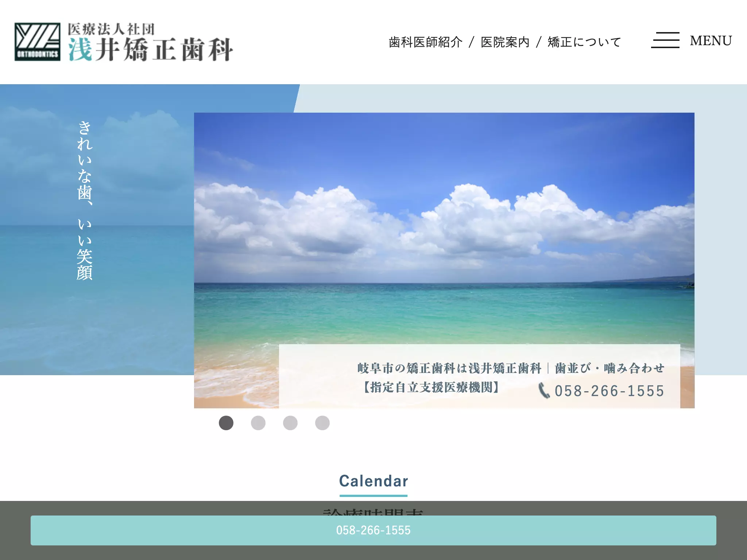Select the third slide dot
Screen dimensions: 747x560
click(290, 423)
